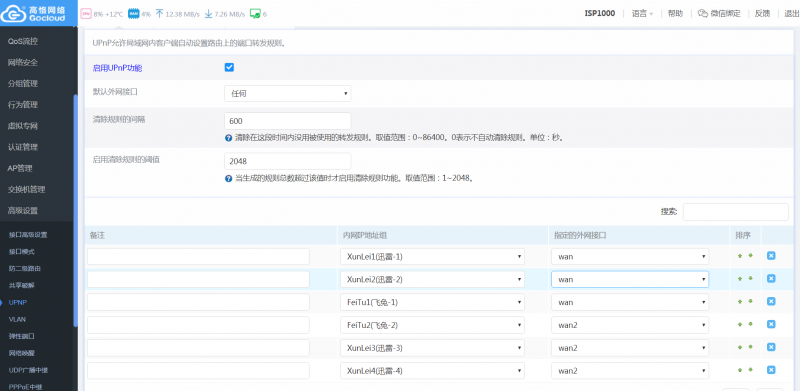
Task: Click the upload speed arrow icon
Action: tap(159, 14)
